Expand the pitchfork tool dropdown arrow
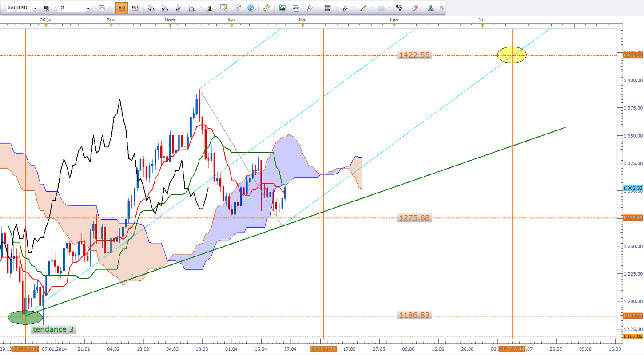This screenshot has height=355, width=644. click(x=318, y=8)
